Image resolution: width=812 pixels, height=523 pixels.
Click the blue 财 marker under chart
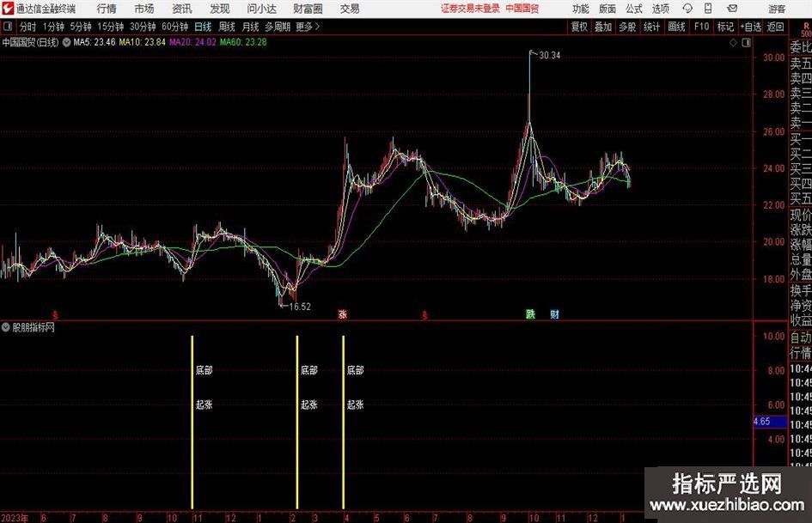554,313
